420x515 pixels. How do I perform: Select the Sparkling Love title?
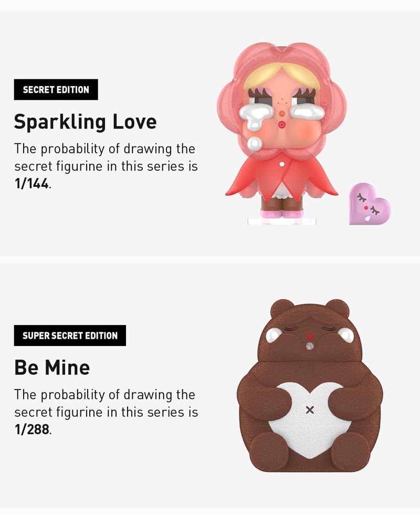[x=85, y=122]
